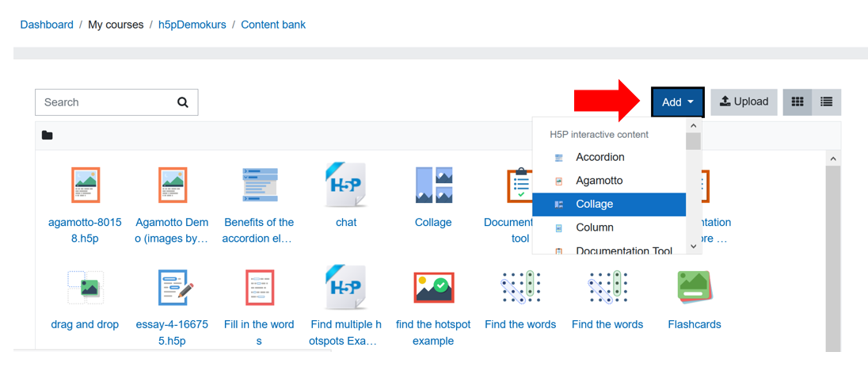Click the Upload button

744,102
